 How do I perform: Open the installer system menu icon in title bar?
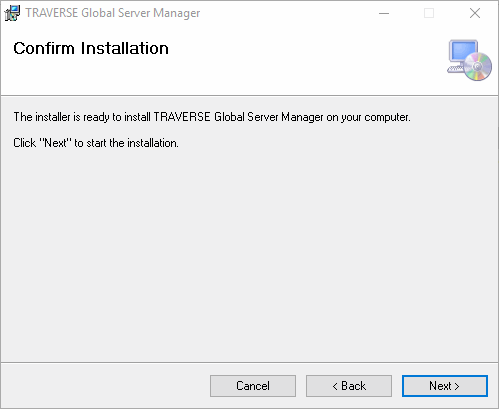point(12,13)
